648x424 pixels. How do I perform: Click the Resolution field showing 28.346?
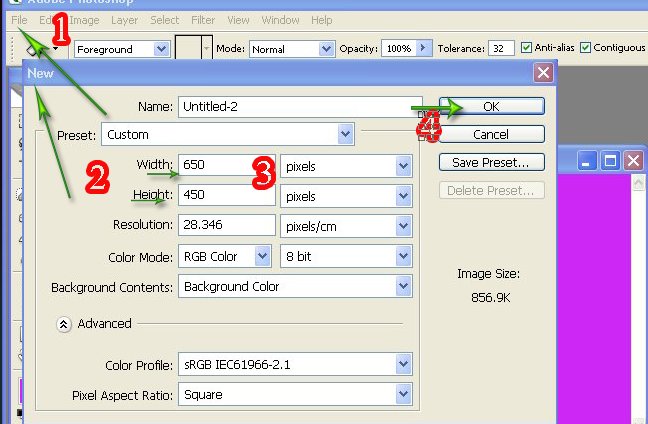[x=226, y=225]
